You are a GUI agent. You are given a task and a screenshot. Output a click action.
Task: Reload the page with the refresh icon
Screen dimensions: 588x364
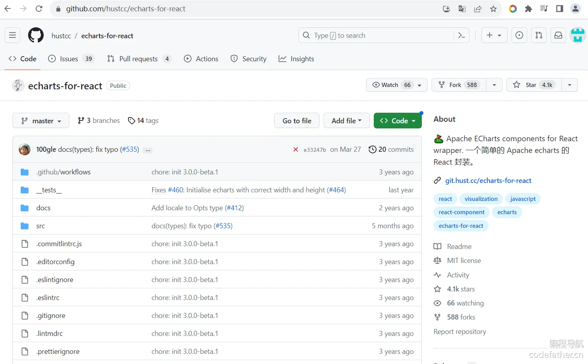[x=39, y=9]
